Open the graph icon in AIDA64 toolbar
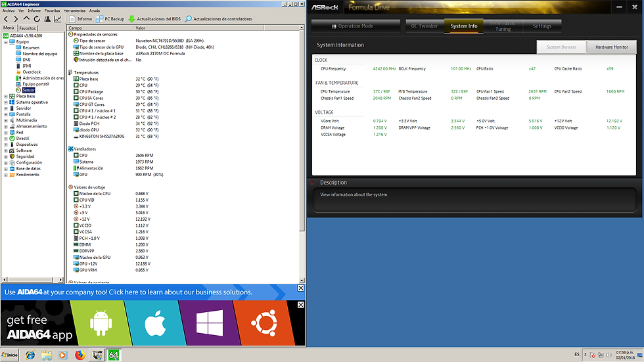Image resolution: width=644 pixels, height=362 pixels. tap(58, 19)
